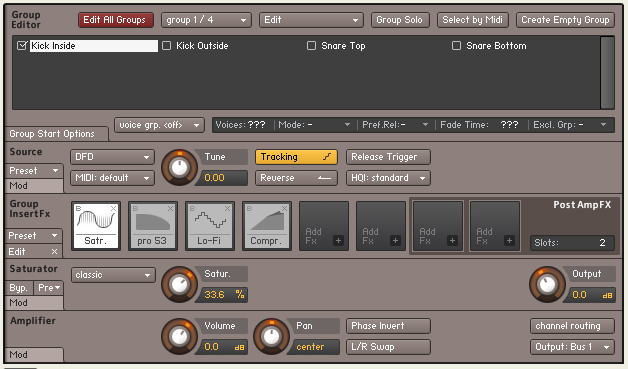Open voice grp. <off> dropdown

159,125
